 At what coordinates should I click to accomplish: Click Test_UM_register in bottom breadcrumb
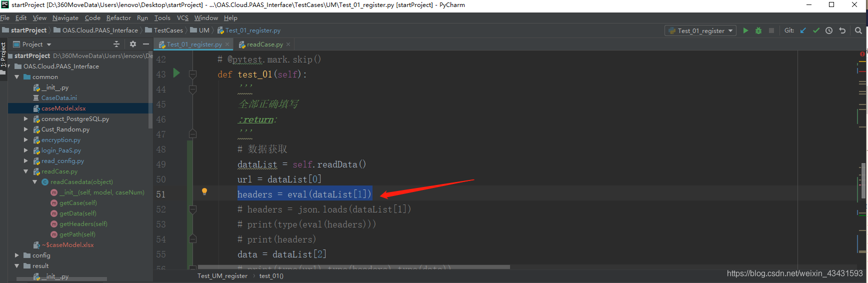[222, 276]
